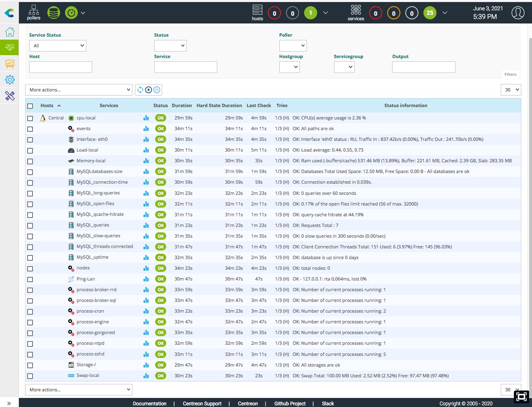532x407 pixels.
Task: Open the Home dashboard from the sidebar
Action: tap(9, 32)
